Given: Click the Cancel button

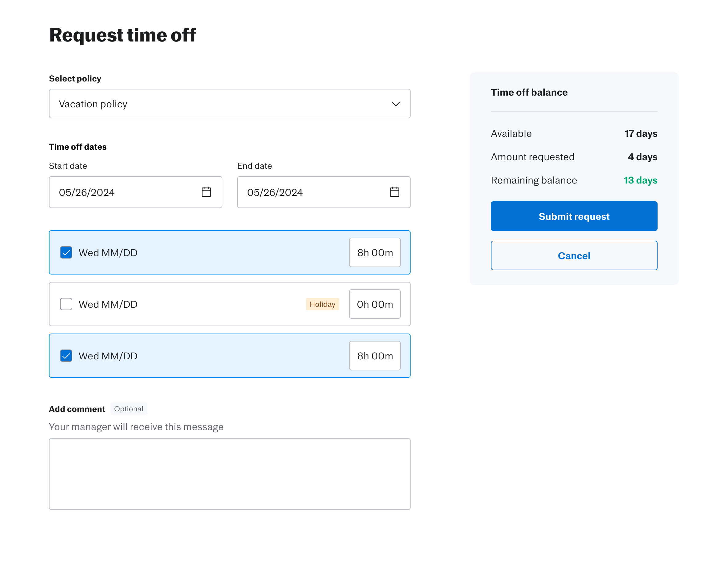Looking at the screenshot, I should tap(574, 255).
